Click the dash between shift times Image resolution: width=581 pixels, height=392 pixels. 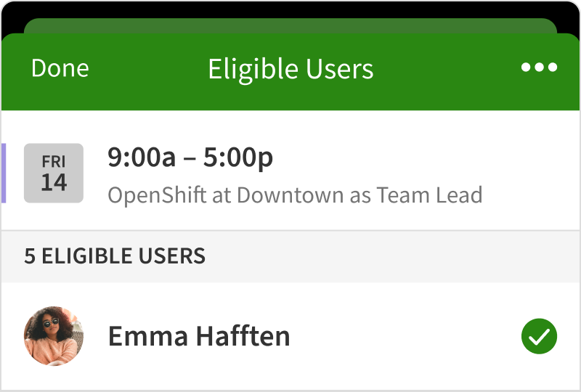click(190, 159)
